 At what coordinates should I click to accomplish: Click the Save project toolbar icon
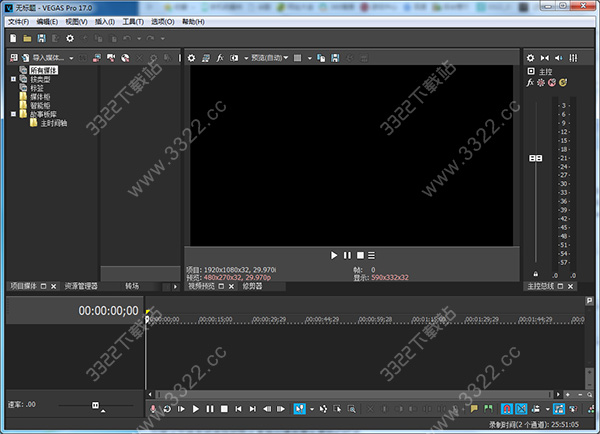coord(41,38)
